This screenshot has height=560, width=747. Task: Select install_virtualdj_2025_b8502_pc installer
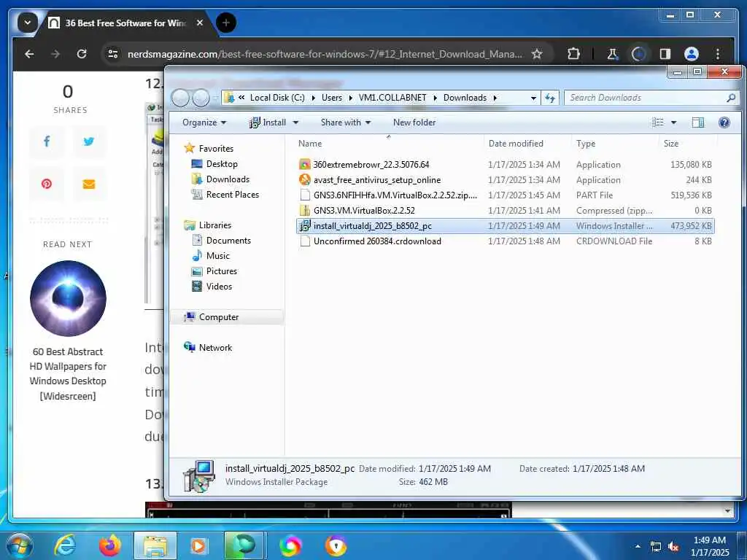(x=505, y=226)
